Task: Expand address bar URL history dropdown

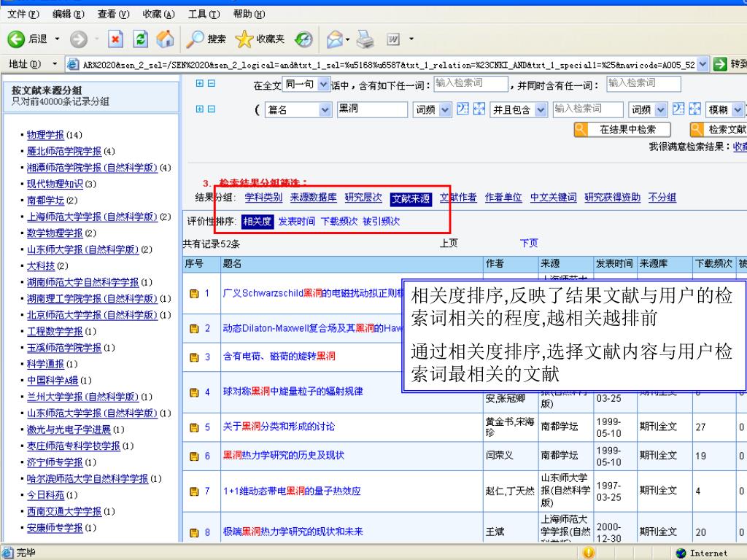Action: (703, 64)
